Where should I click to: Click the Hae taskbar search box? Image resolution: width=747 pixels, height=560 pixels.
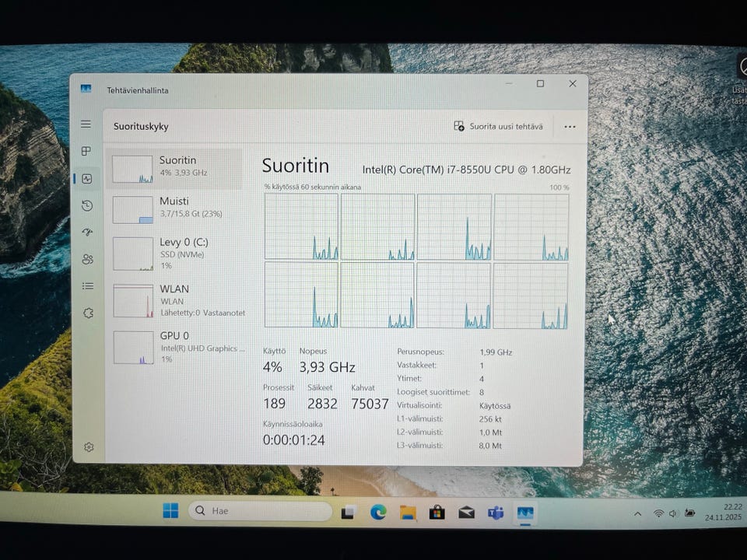click(x=261, y=511)
